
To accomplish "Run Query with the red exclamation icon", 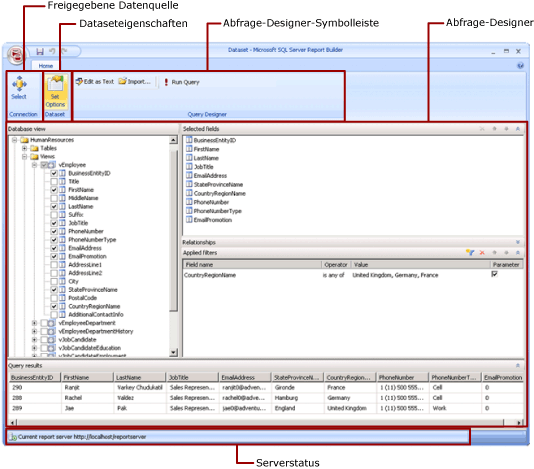I will (x=166, y=82).
